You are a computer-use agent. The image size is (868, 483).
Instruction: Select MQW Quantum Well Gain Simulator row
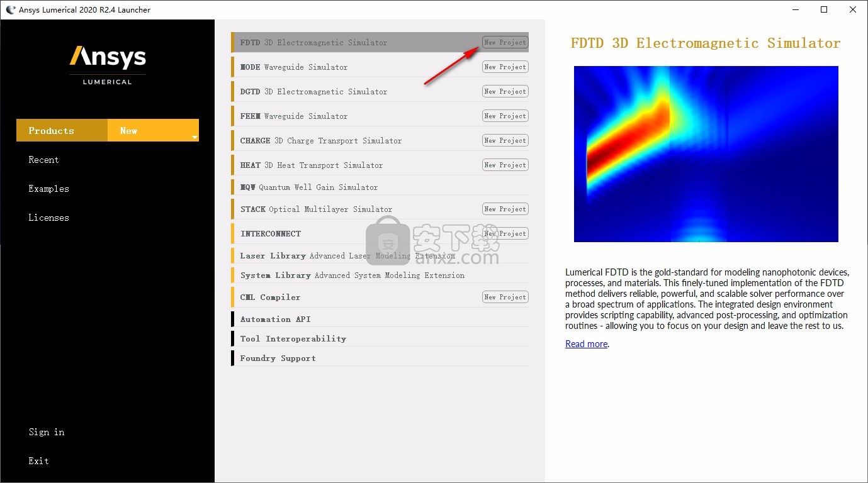click(380, 187)
